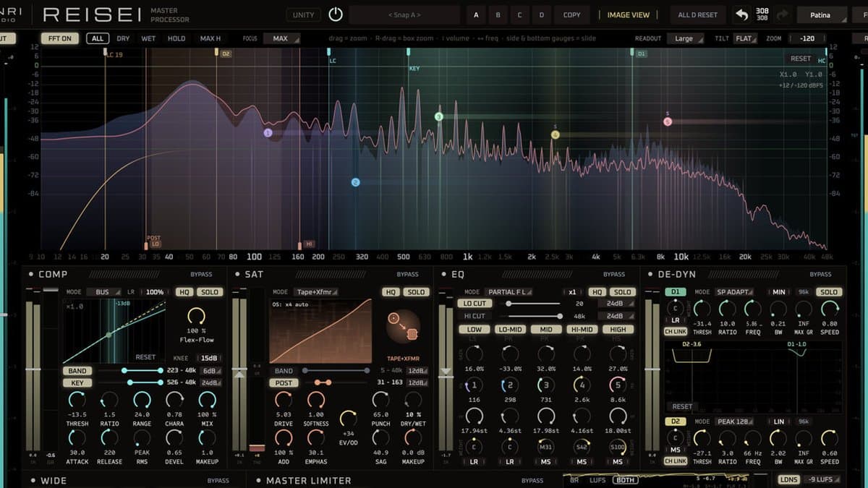Open the D1 MODE SP ADAPT dropdown

click(733, 292)
